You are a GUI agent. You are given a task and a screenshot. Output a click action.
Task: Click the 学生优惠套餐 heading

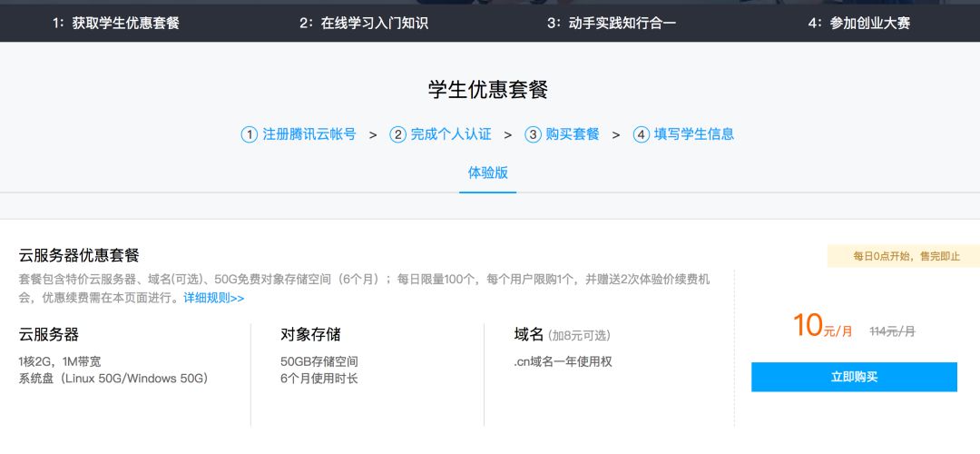[x=488, y=89]
